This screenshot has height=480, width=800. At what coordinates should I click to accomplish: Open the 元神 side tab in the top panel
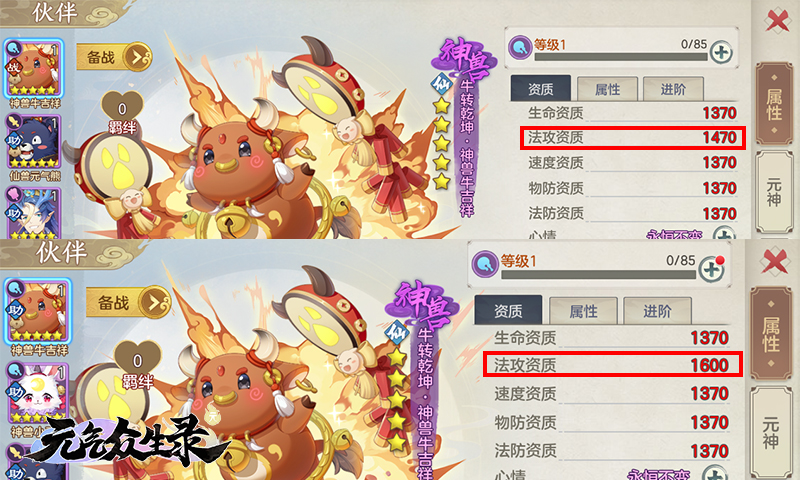pos(774,192)
